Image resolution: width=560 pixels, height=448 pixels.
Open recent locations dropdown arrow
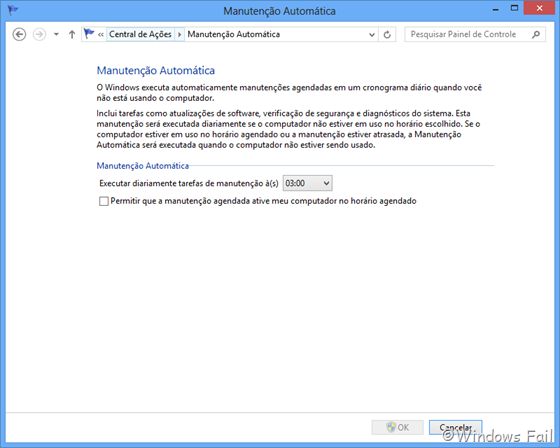click(56, 35)
